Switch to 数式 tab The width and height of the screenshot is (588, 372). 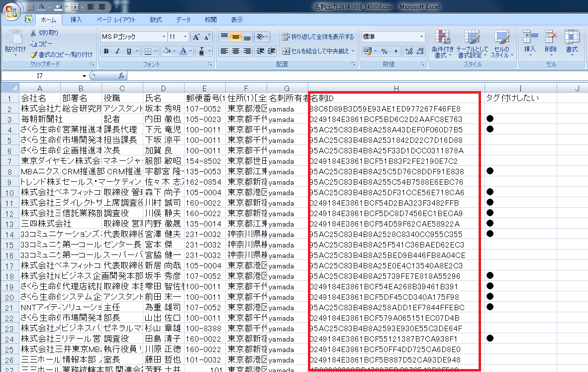tap(156, 19)
